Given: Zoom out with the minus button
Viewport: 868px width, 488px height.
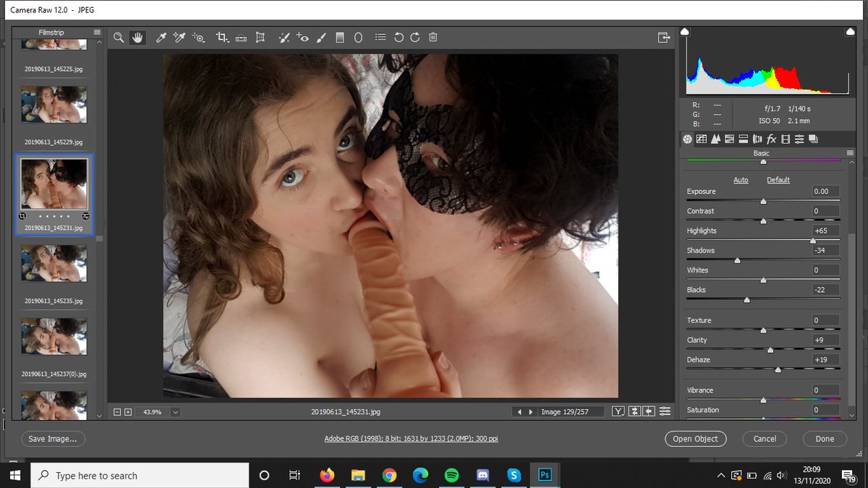Looking at the screenshot, I should tap(118, 412).
